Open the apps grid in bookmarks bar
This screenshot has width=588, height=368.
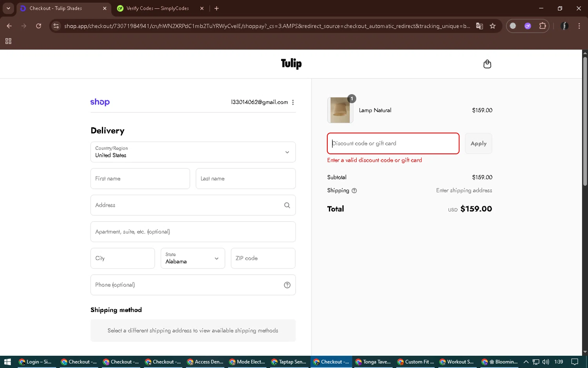tap(8, 41)
